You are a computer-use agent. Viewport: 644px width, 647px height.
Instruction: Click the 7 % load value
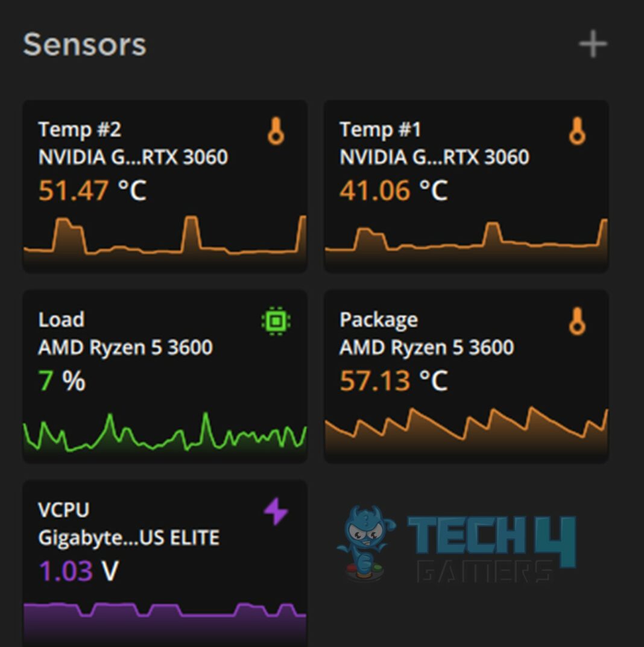60,380
